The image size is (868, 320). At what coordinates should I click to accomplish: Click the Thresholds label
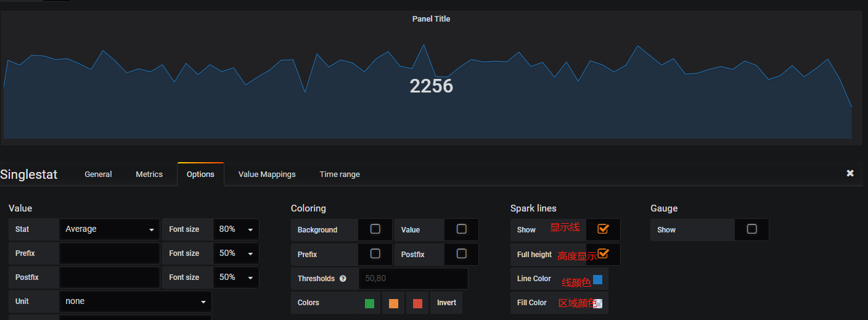coord(316,279)
